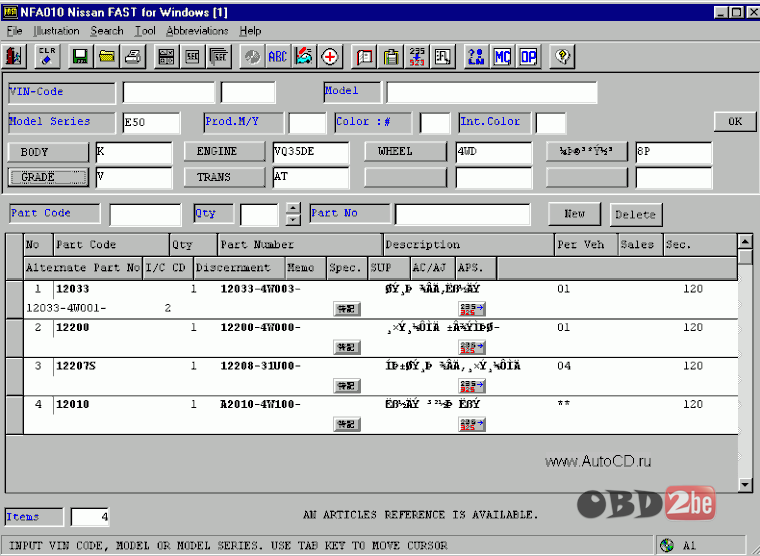Screen dimensions: 760x556
Task: Open the Search menu
Action: pyautogui.click(x=107, y=31)
